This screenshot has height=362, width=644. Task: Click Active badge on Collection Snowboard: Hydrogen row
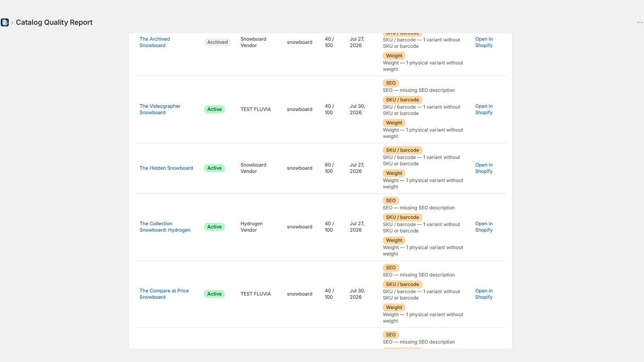pos(215,227)
